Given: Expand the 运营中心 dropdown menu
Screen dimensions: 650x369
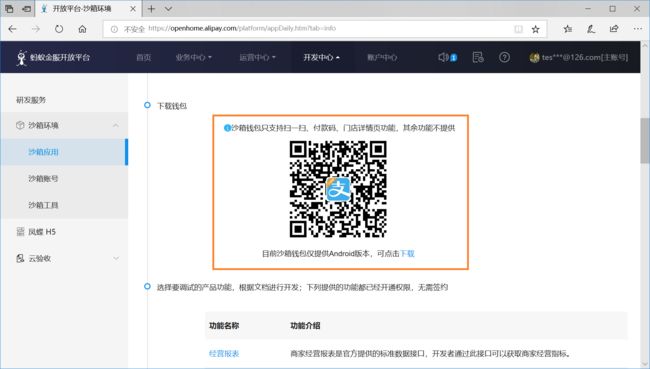Looking at the screenshot, I should (257, 57).
